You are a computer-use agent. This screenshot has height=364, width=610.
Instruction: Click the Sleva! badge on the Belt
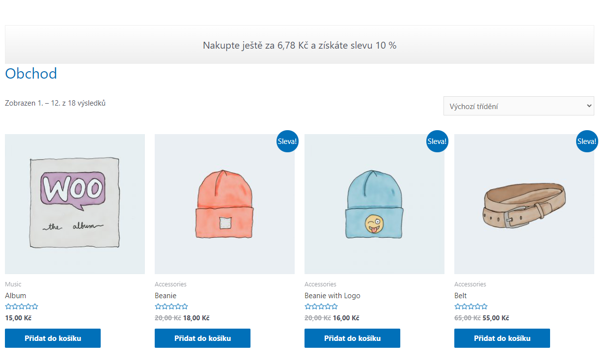pos(587,141)
